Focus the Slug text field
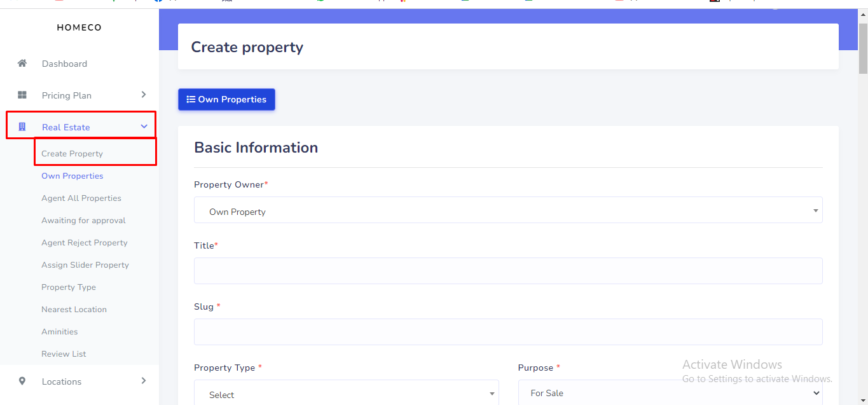The width and height of the screenshot is (868, 405). click(x=507, y=332)
